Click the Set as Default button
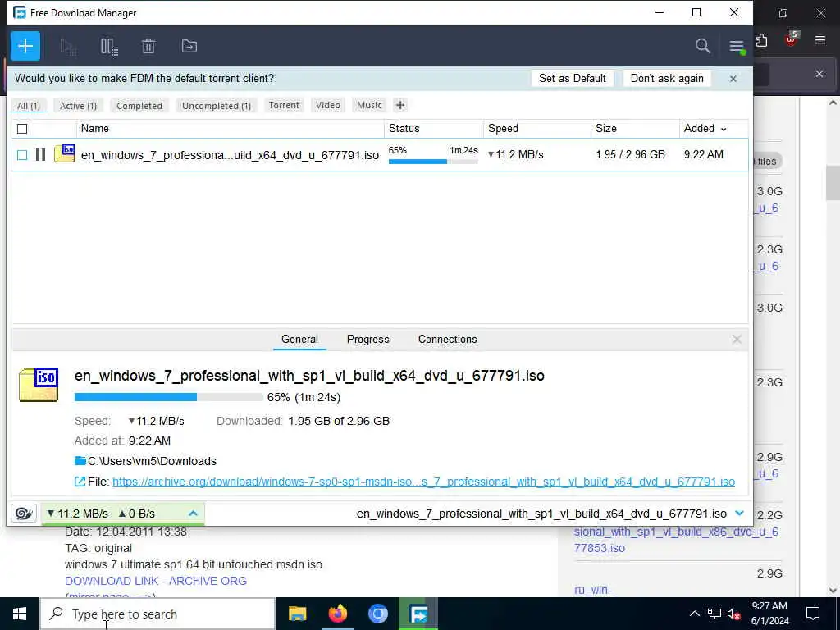The height and width of the screenshot is (630, 840). point(572,78)
